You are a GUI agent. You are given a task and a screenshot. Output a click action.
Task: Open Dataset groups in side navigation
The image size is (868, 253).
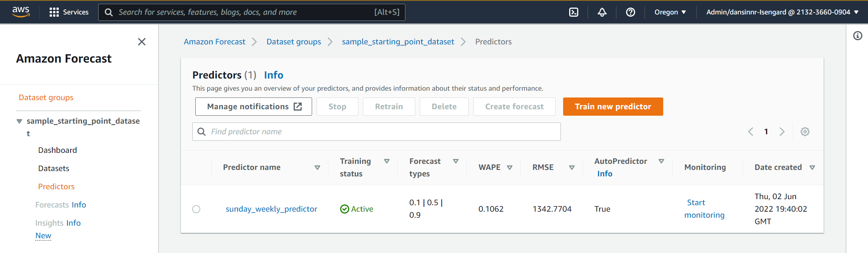(x=46, y=97)
